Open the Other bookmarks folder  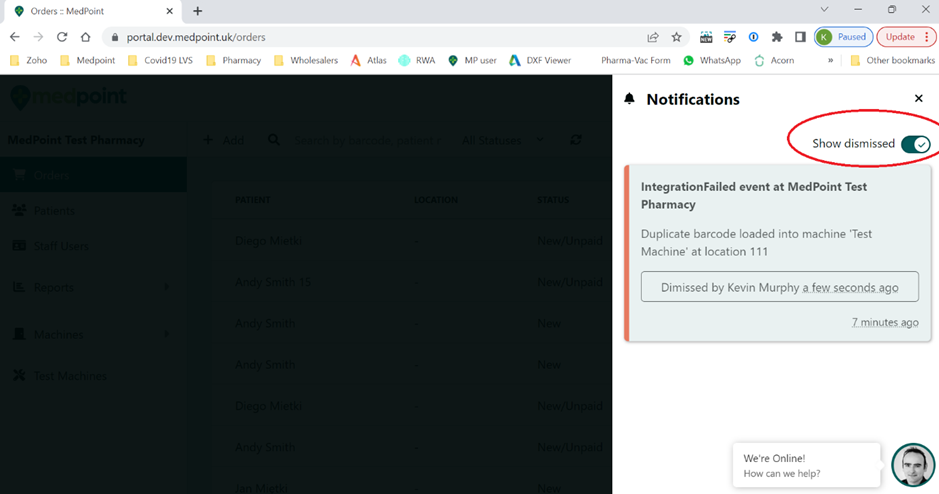click(x=892, y=60)
